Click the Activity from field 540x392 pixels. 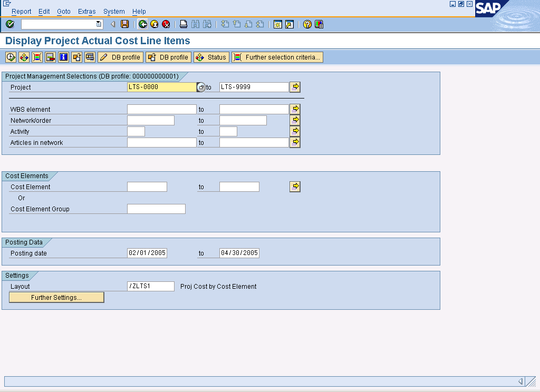[136, 131]
